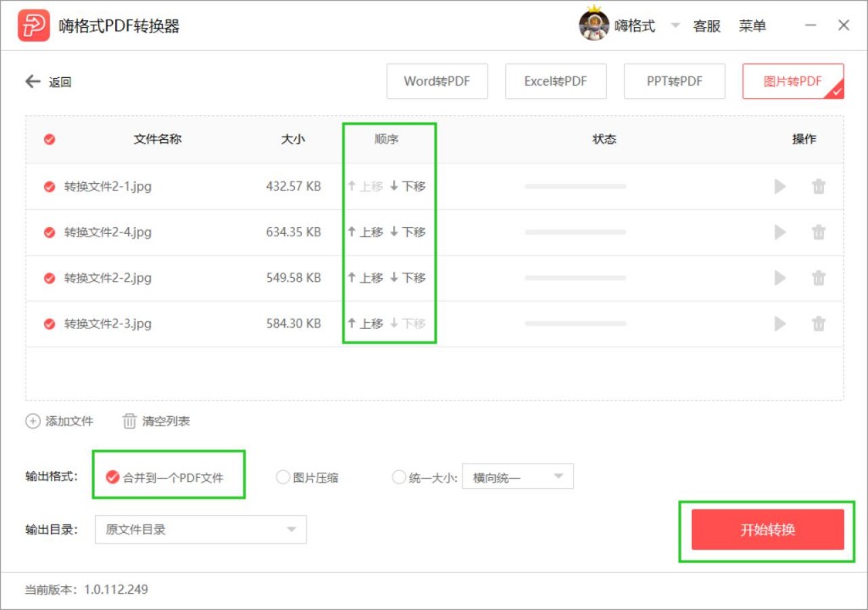Move 转换文件2-3.jpg up with 上移
Image resolution: width=868 pixels, height=610 pixels.
click(365, 324)
